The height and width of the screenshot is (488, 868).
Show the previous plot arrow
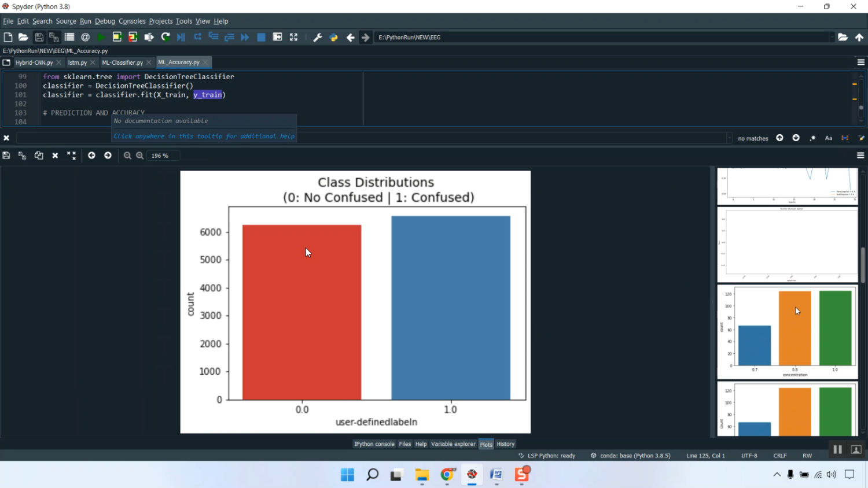91,156
